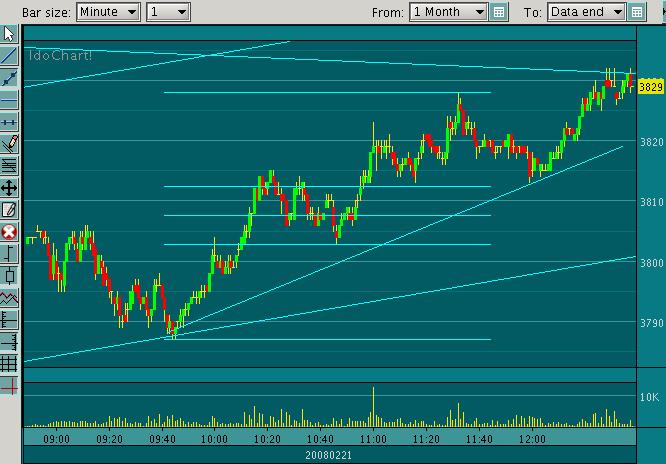Click the tallest volume spike at 11:00
Screen dimensions: 666x464
click(x=373, y=406)
